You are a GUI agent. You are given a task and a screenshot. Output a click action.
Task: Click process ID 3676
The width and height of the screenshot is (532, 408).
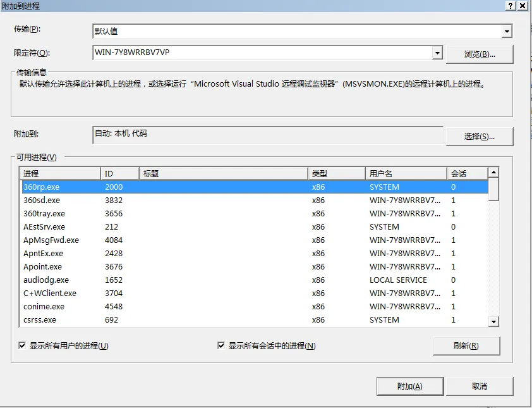tap(114, 266)
